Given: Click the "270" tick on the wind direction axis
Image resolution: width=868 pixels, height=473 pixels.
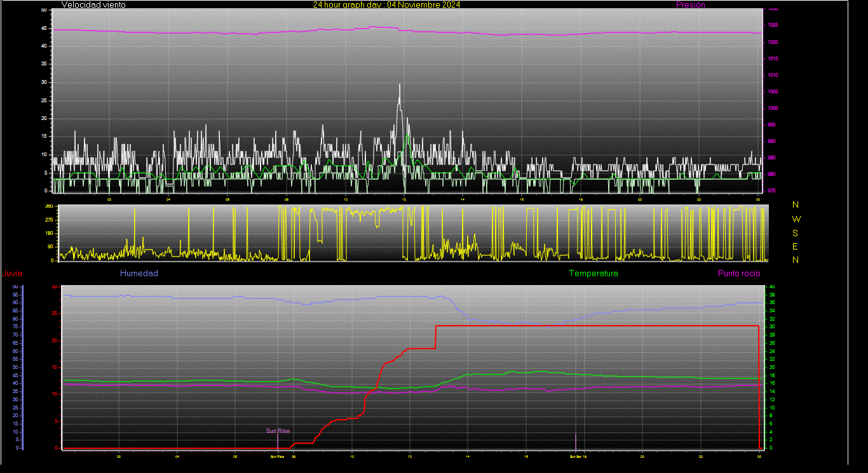Looking at the screenshot, I should coord(49,220).
